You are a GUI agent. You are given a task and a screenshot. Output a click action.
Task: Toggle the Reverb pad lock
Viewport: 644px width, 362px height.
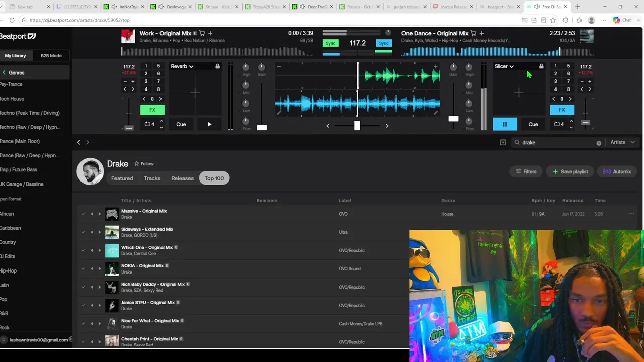(217, 66)
